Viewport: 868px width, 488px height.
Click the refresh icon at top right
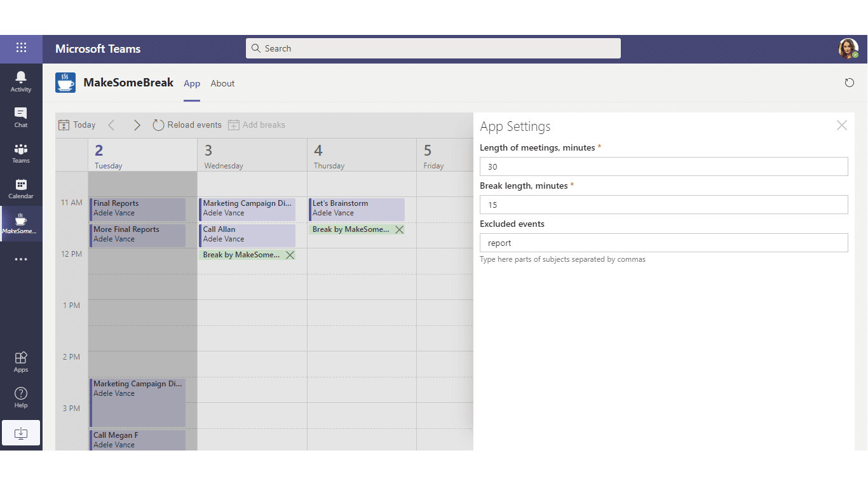tap(849, 83)
